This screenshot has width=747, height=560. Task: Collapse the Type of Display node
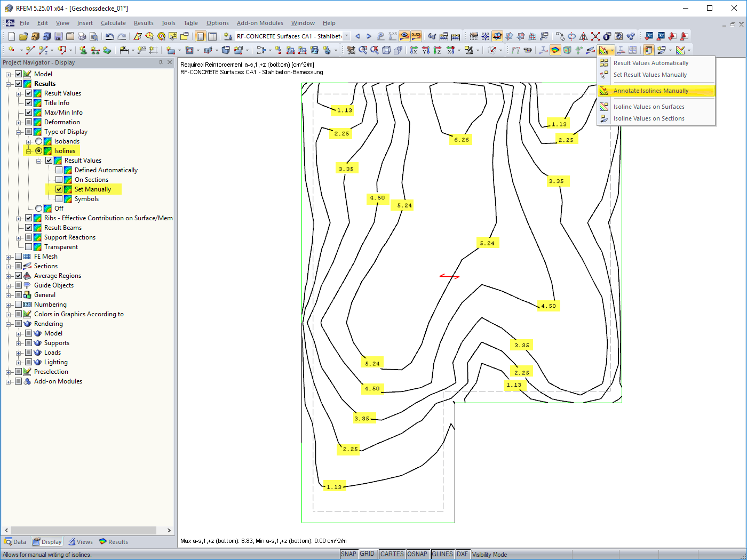tap(19, 132)
